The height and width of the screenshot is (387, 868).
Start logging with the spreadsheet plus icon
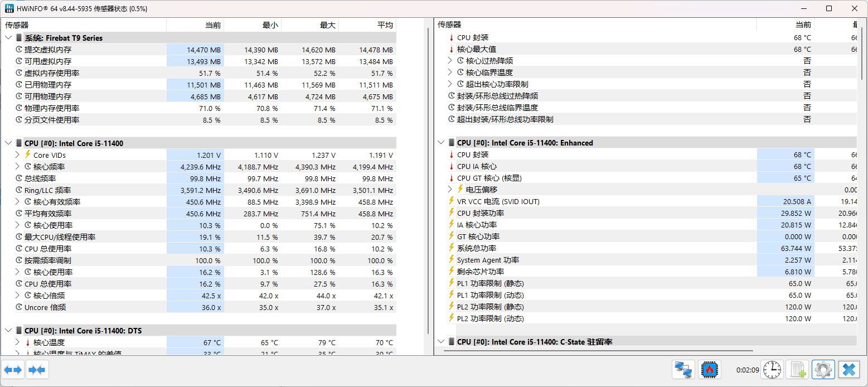pos(798,370)
